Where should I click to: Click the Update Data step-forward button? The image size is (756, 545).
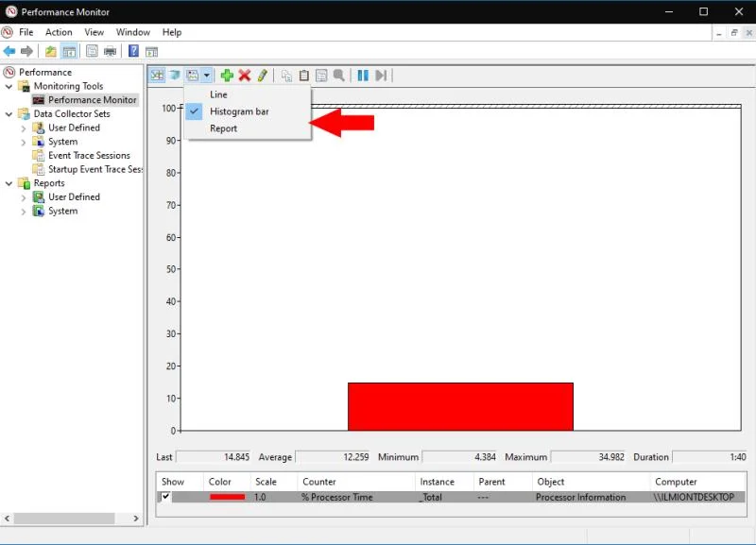tap(381, 76)
